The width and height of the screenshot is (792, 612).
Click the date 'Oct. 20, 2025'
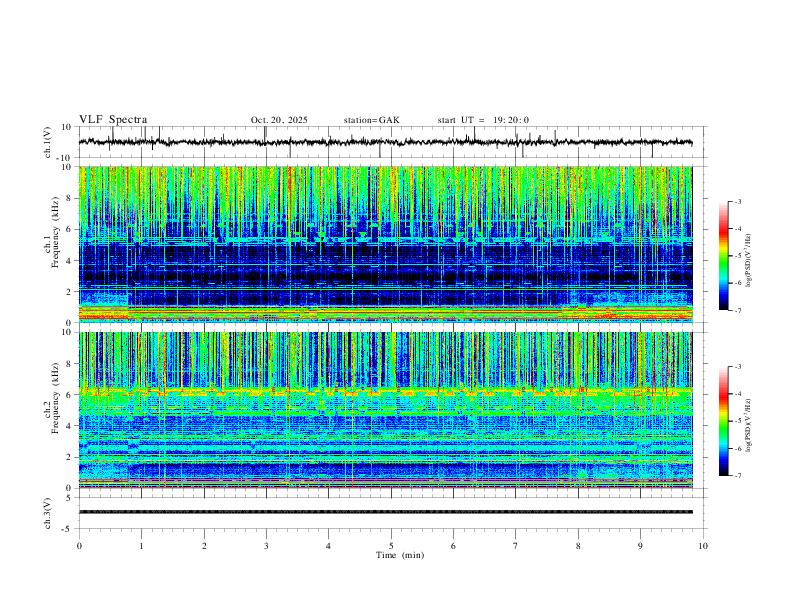[x=279, y=120]
